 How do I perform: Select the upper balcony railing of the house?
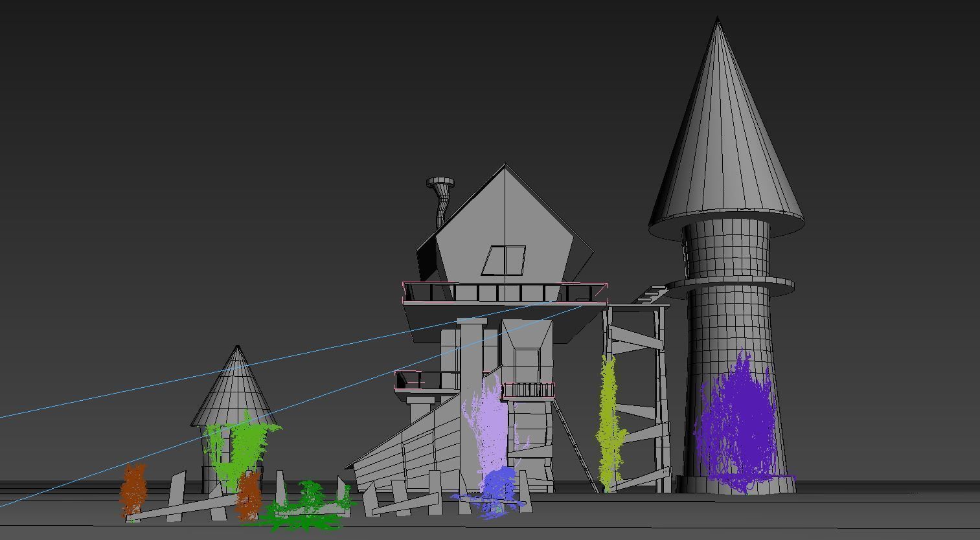[x=505, y=293]
